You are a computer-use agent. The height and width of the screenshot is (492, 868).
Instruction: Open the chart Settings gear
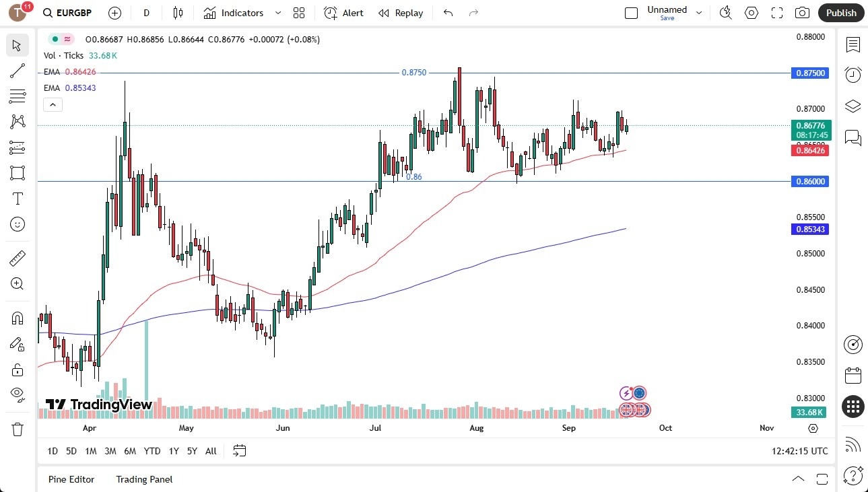coord(751,12)
